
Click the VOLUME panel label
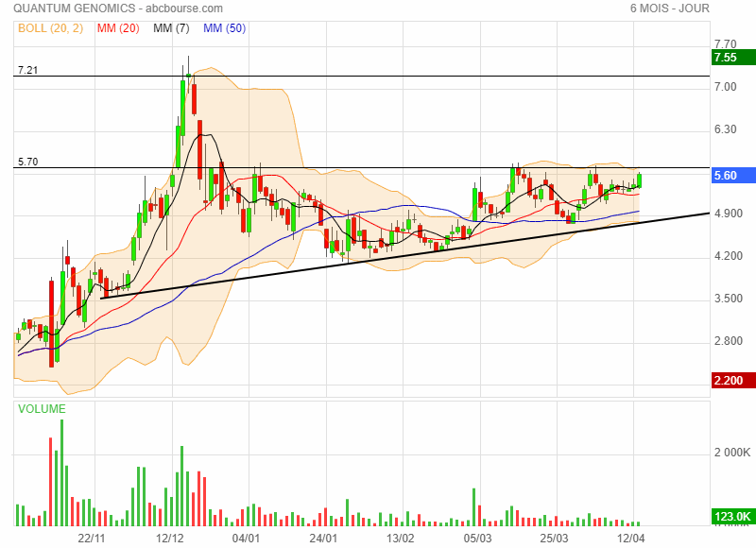(42, 409)
